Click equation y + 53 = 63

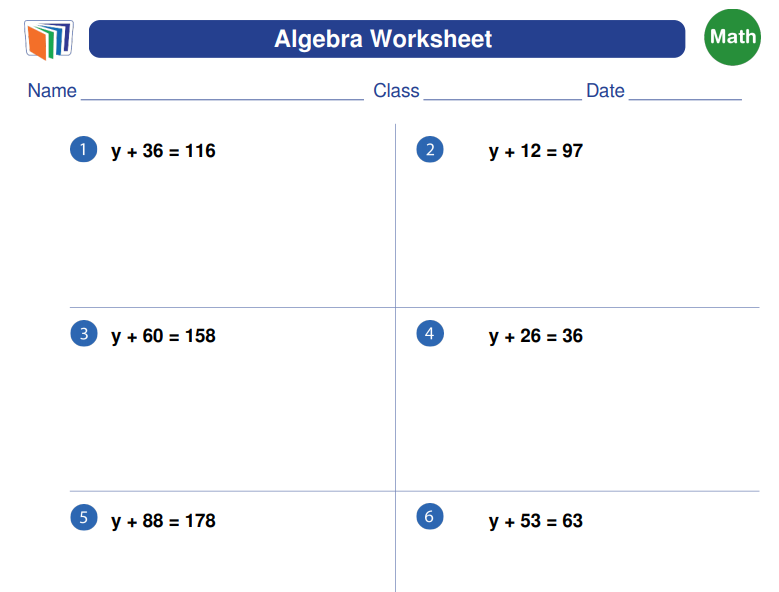(536, 521)
